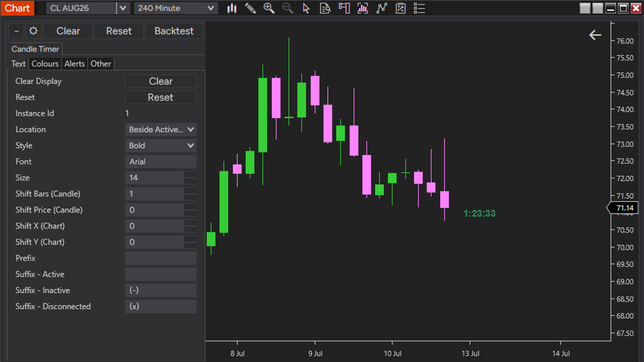Screen dimensions: 644x362
Task: Open the bar chart style icon
Action: point(232,8)
